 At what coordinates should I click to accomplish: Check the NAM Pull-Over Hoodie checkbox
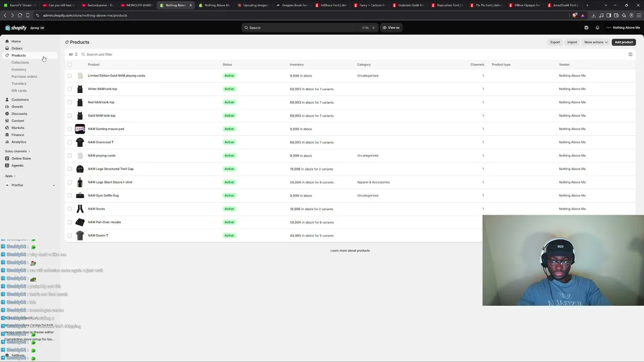pyautogui.click(x=70, y=222)
